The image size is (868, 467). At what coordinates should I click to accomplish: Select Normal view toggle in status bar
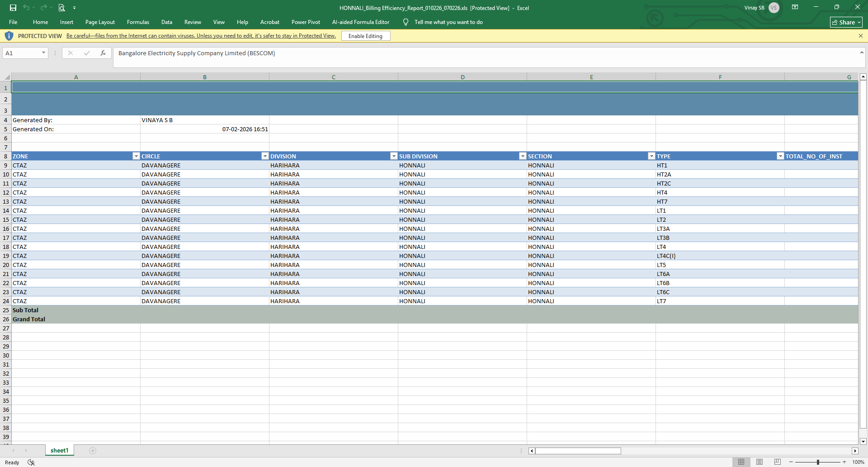click(x=741, y=462)
